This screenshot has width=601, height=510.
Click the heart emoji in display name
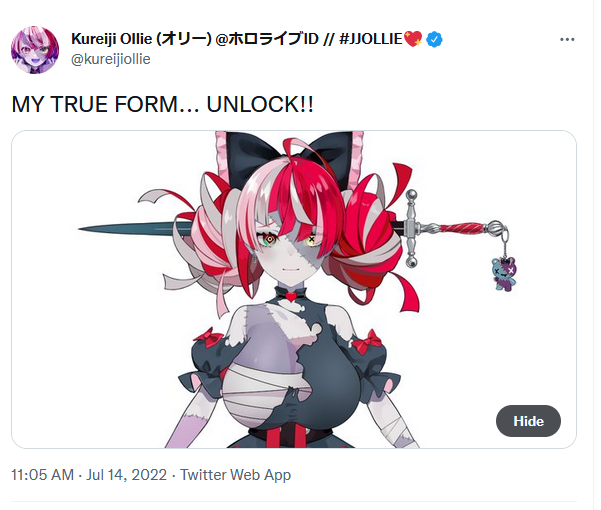coord(413,39)
